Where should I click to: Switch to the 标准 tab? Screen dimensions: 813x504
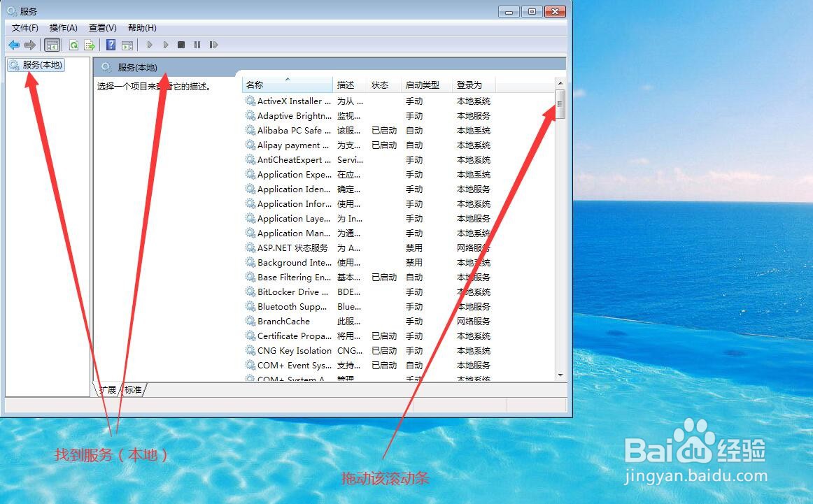[132, 389]
